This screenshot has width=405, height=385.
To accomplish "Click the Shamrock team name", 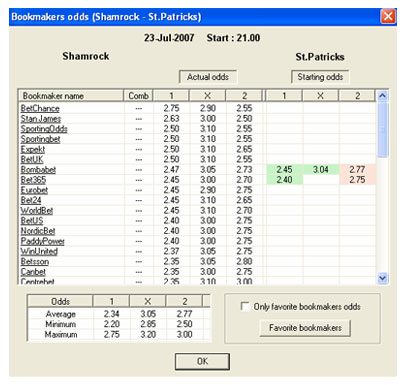I will pos(86,56).
